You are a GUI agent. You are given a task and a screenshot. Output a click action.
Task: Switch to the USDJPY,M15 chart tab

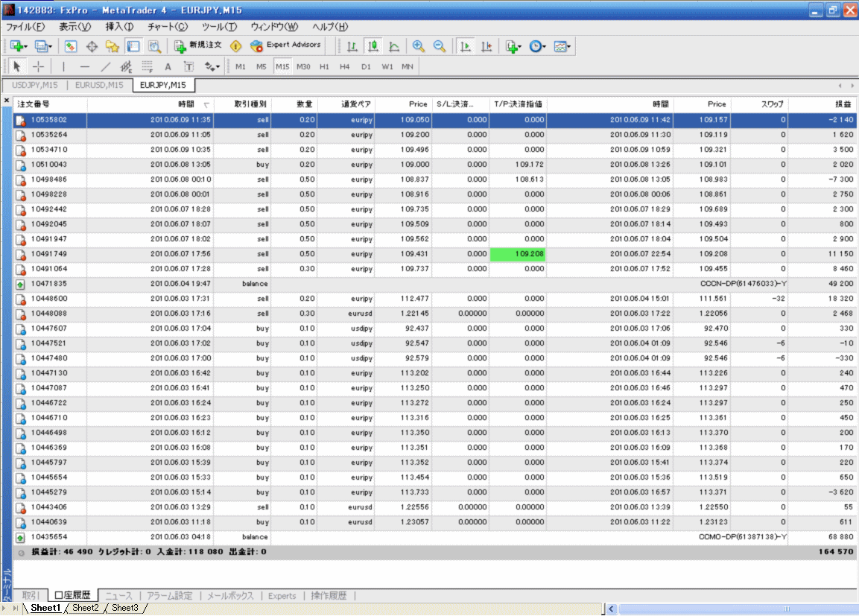(x=34, y=85)
